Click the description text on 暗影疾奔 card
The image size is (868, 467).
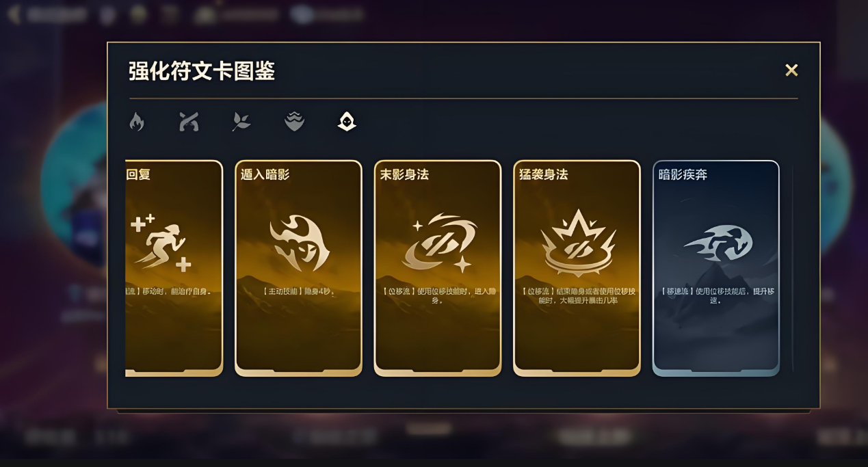point(716,295)
